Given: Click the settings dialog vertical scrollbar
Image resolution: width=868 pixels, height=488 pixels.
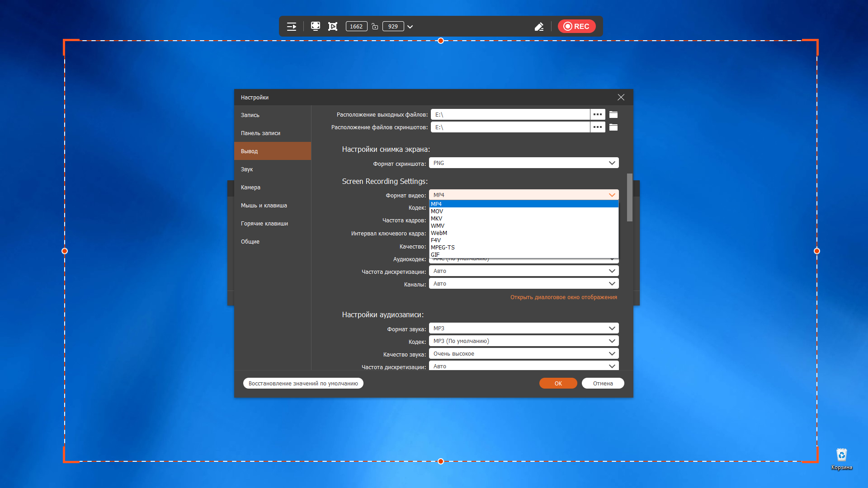Looking at the screenshot, I should pyautogui.click(x=629, y=197).
